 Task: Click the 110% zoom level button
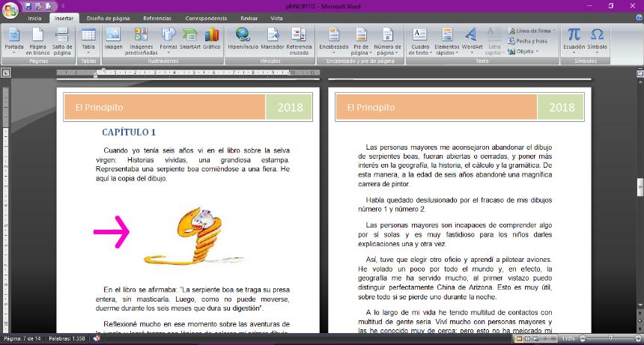pos(568,339)
